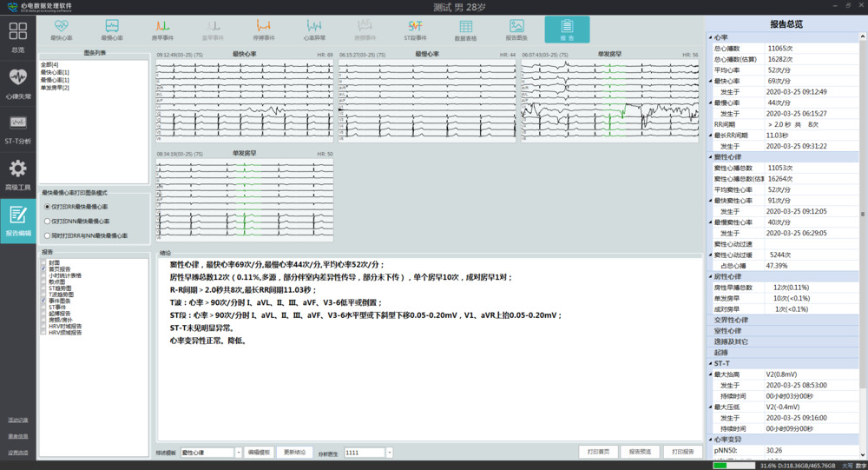
Task: Open 高级工具 gear icon in sidebar
Action: coord(18,173)
